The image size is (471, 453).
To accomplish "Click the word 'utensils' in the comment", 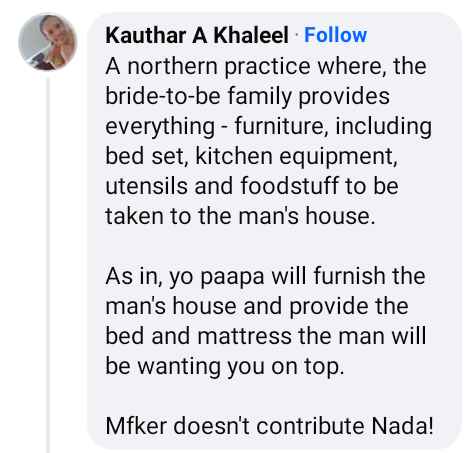I will click(147, 186).
